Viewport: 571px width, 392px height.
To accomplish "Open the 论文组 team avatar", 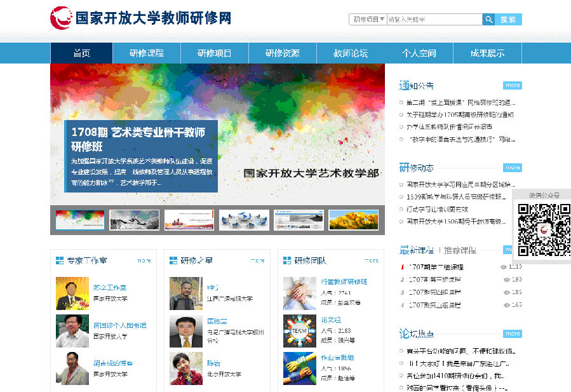I will [300, 331].
